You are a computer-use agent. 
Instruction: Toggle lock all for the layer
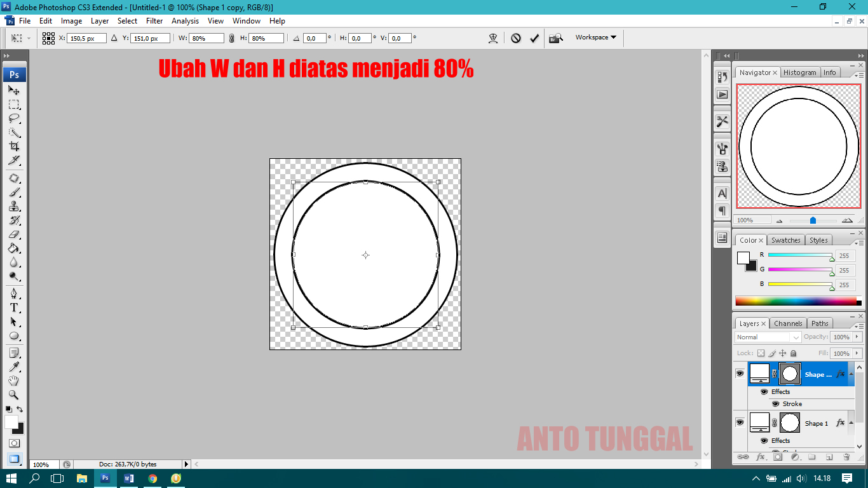click(x=794, y=353)
